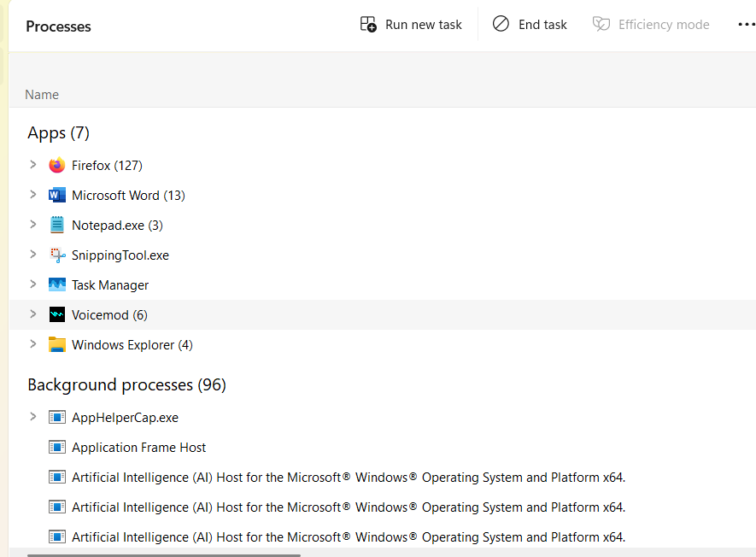Screen dimensions: 756x557
Task: Sort by the Name column header
Action: (42, 95)
